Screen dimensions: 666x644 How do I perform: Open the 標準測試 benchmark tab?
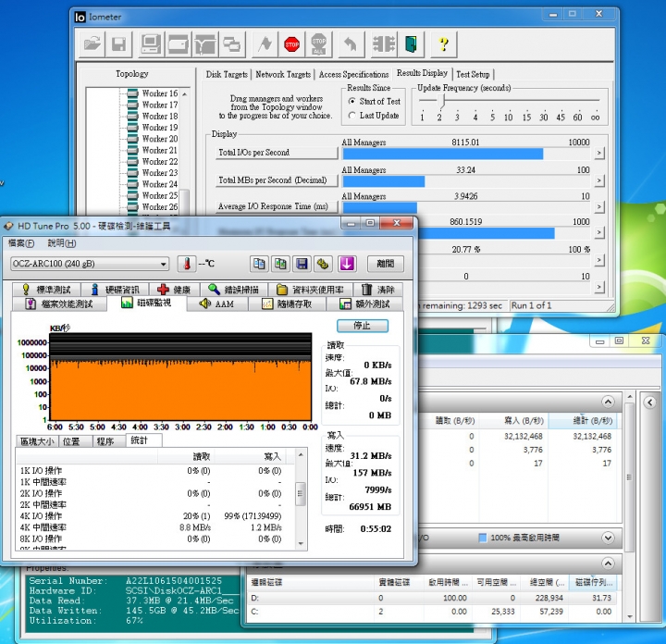click(x=46, y=290)
